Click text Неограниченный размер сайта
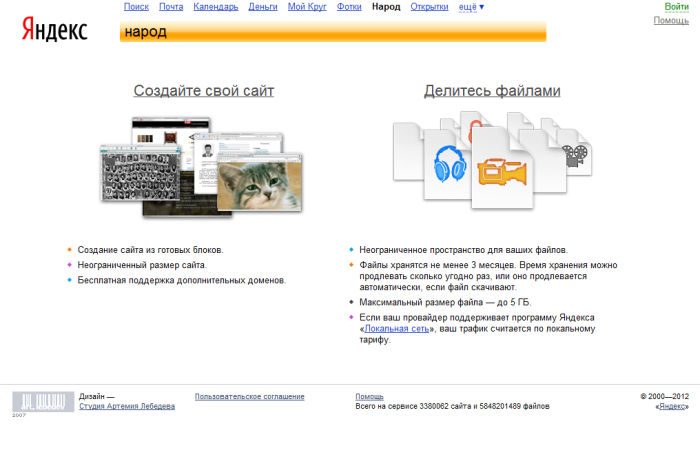 coord(142,265)
